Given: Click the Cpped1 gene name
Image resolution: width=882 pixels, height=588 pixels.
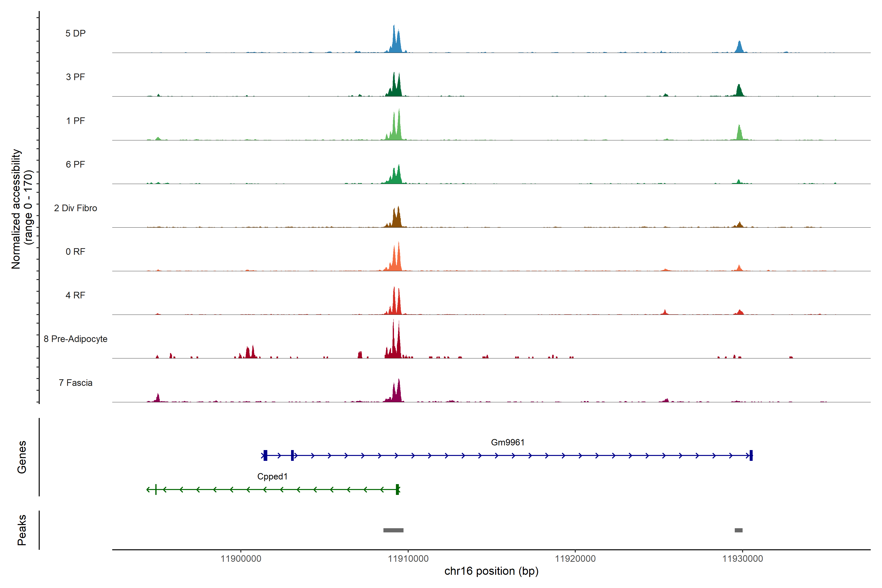Looking at the screenshot, I should tap(272, 477).
